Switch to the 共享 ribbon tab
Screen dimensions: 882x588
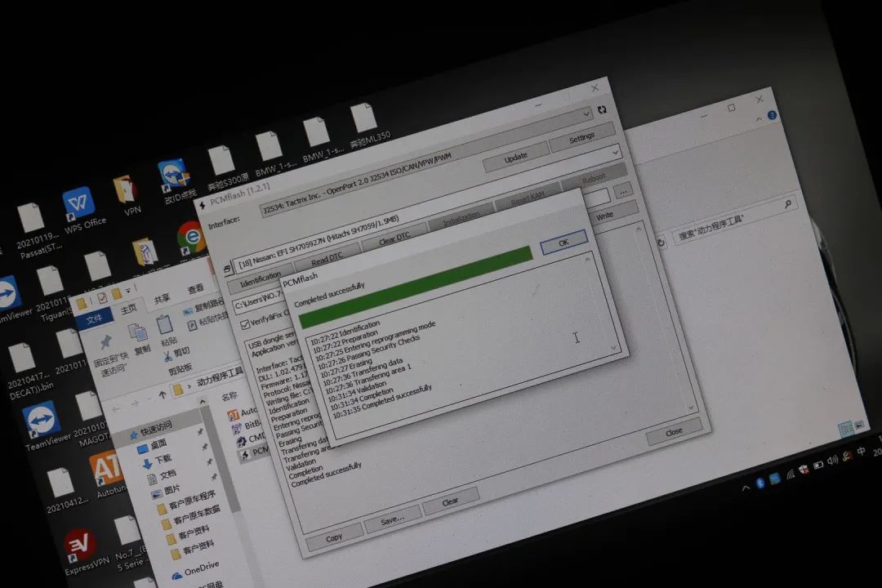pos(162,298)
